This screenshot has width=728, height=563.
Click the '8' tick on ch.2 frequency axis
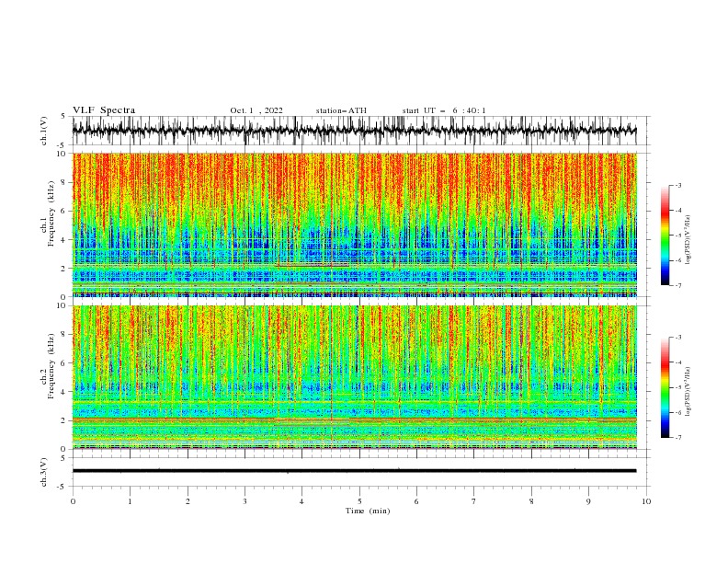[x=64, y=335]
